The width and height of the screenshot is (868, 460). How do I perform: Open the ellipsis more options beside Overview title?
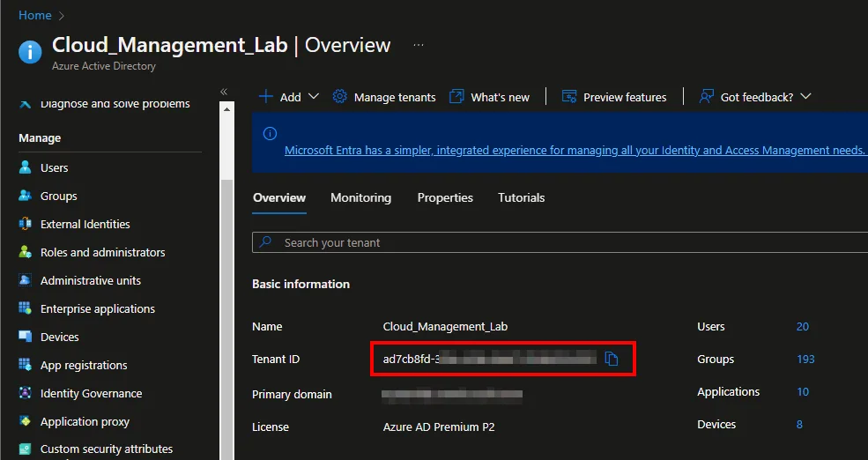coord(419,45)
